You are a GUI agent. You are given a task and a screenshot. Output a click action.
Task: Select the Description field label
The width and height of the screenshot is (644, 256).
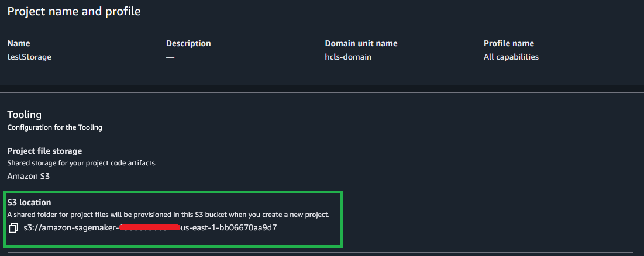(x=188, y=43)
